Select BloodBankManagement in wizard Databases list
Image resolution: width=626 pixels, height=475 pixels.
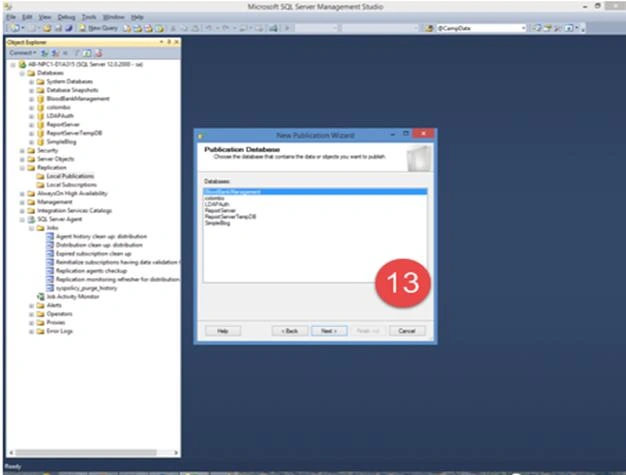pos(315,192)
